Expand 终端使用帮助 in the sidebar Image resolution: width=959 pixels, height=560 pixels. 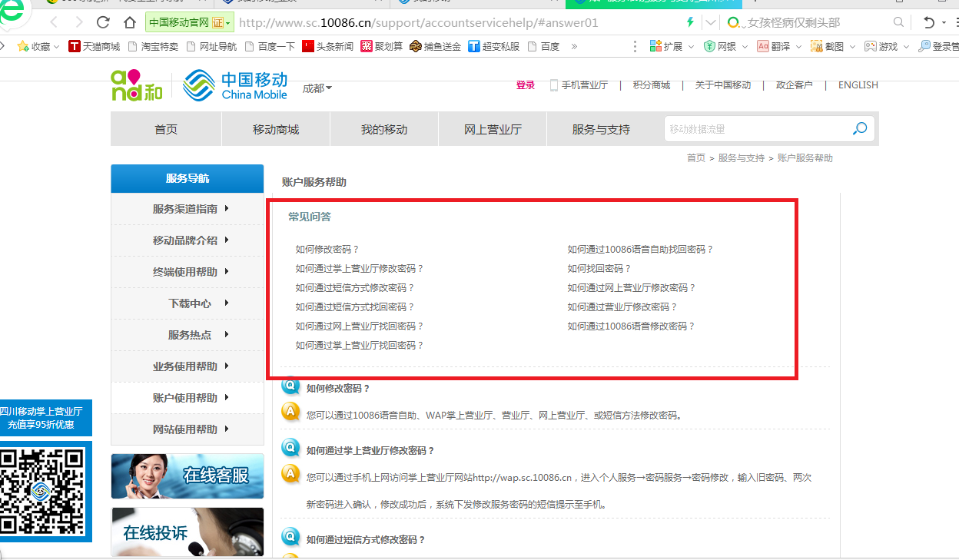[187, 272]
